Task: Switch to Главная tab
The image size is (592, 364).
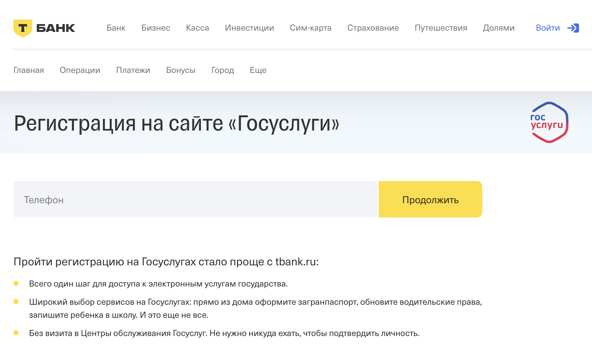Action: click(29, 70)
